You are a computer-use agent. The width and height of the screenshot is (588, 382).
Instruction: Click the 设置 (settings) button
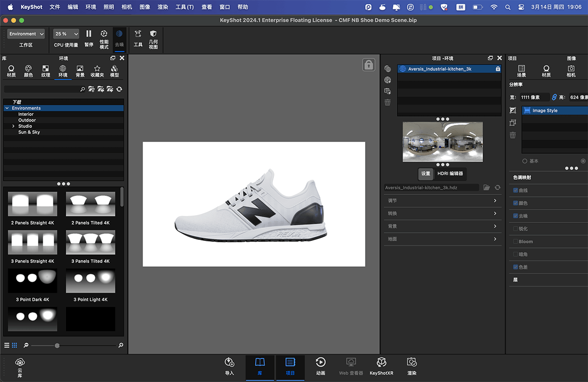[426, 174]
